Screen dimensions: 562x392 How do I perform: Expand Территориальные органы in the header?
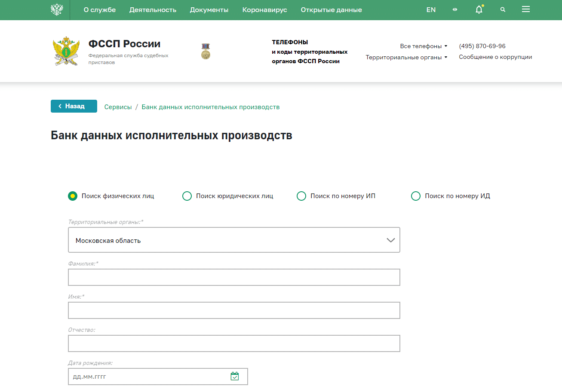406,57
